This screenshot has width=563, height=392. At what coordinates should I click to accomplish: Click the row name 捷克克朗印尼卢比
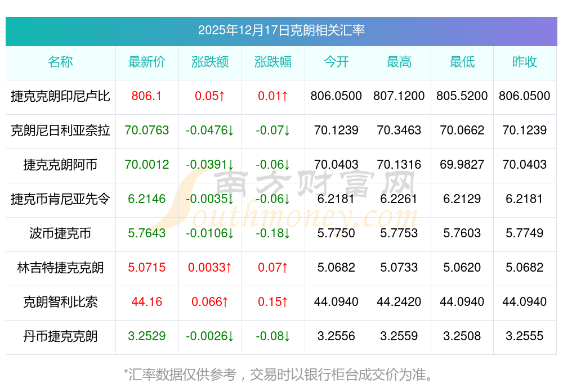(60, 96)
